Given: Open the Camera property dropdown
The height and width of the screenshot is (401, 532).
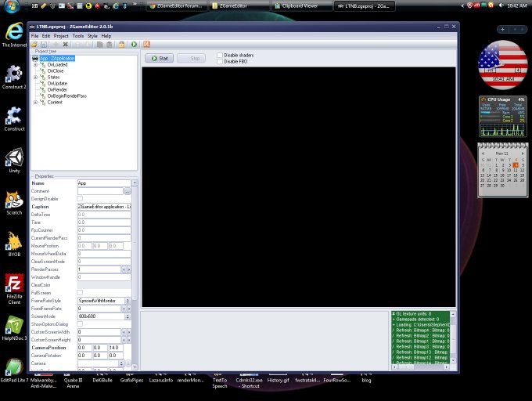Looking at the screenshot, I should coord(121,363).
